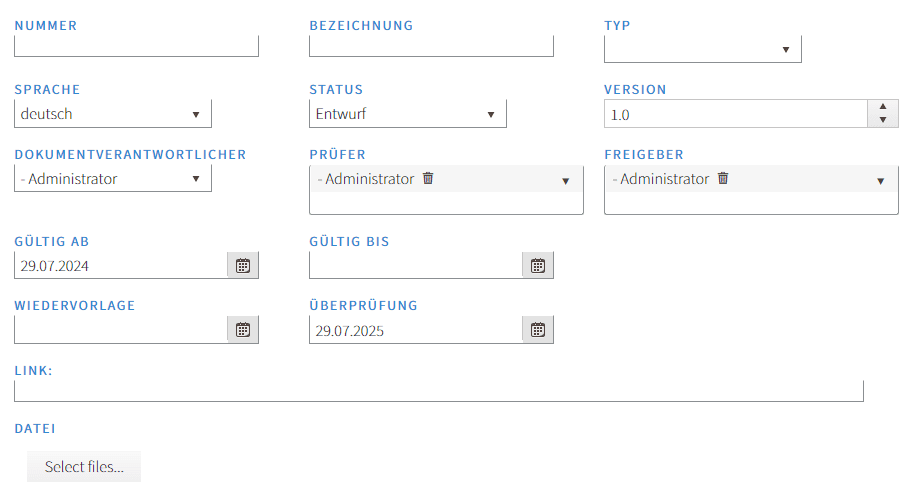Viewport: 902px width, 485px height.
Task: Decrease Version value with down arrow
Action: (x=882, y=121)
